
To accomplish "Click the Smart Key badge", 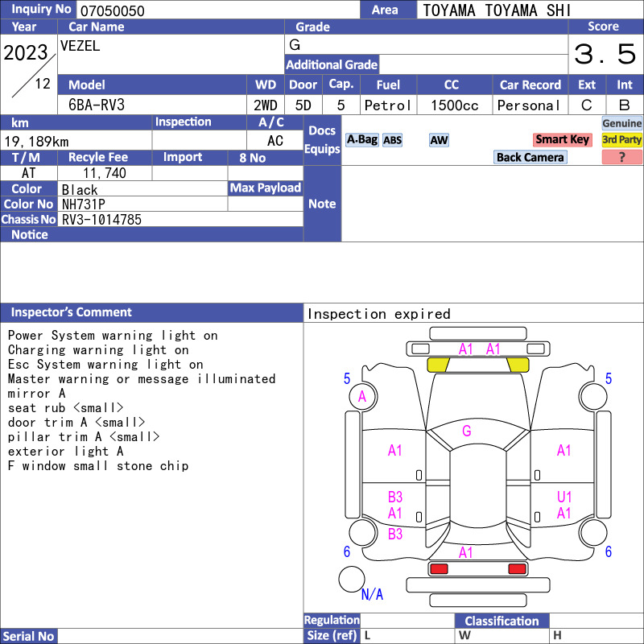I will [562, 139].
